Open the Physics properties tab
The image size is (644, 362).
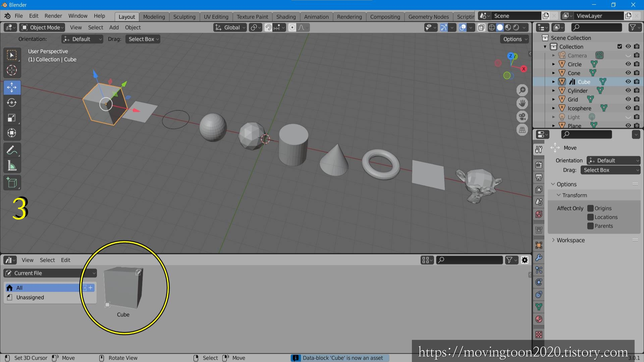[x=539, y=282]
